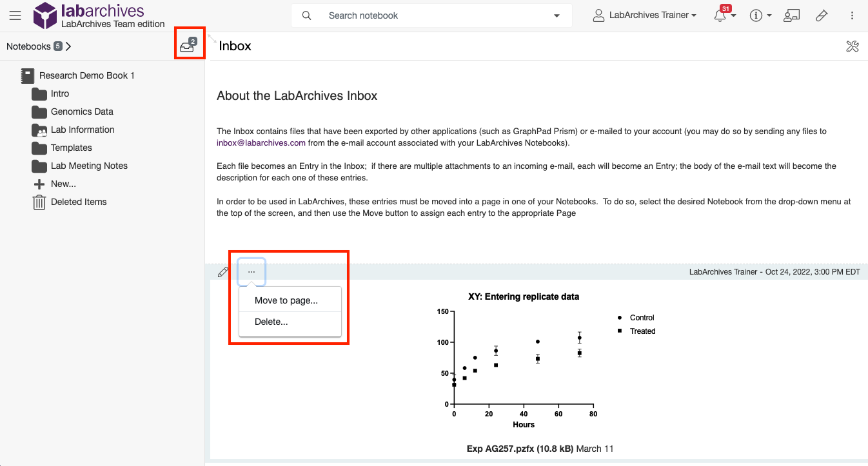Viewport: 868px width, 466px height.
Task: Open the LabArchives Trainer user menu
Action: coord(645,15)
